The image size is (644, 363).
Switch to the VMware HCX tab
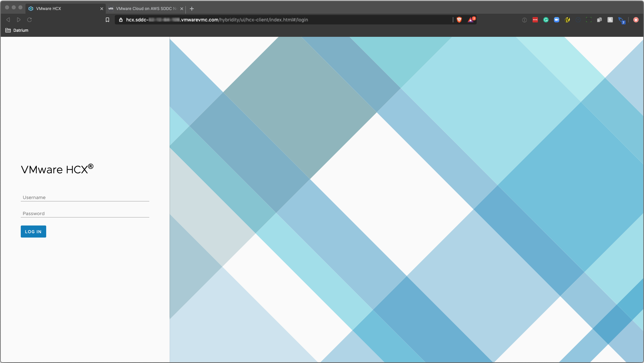pyautogui.click(x=66, y=9)
